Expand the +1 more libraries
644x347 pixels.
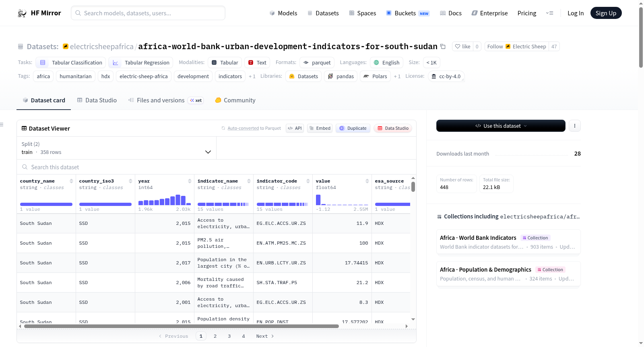pos(397,76)
